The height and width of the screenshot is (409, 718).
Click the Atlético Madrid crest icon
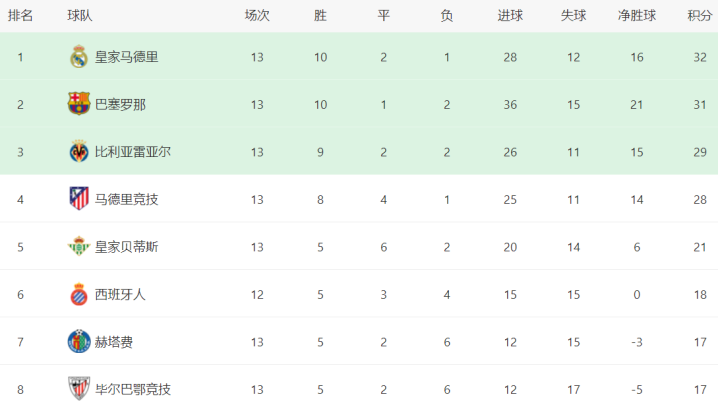click(x=79, y=199)
